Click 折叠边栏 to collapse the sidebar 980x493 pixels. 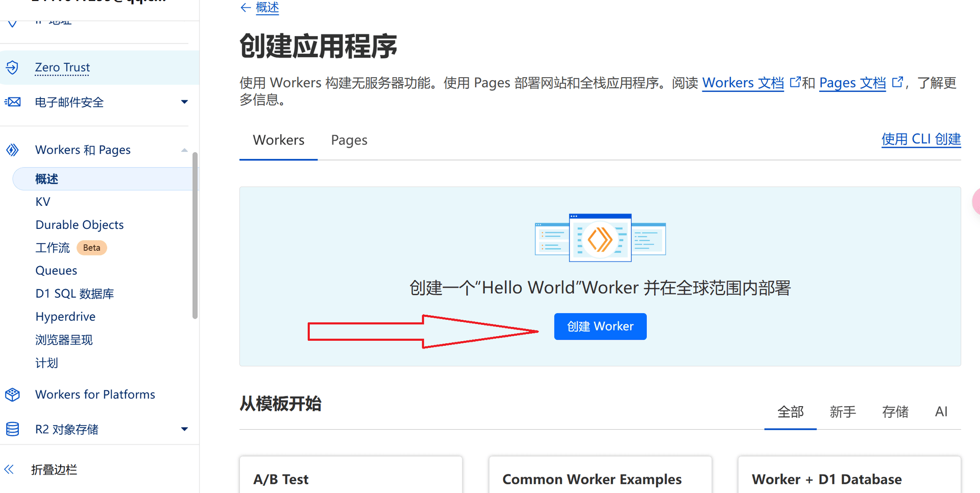pyautogui.click(x=54, y=469)
